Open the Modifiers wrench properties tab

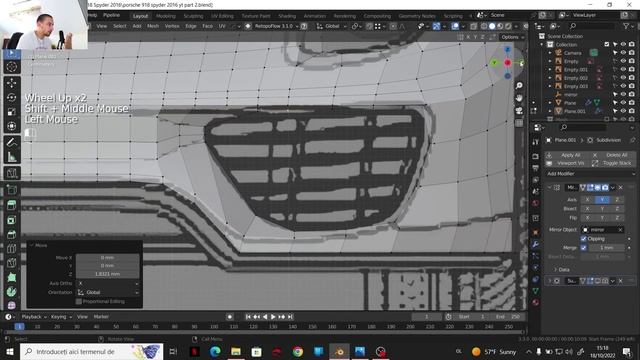tap(536, 244)
